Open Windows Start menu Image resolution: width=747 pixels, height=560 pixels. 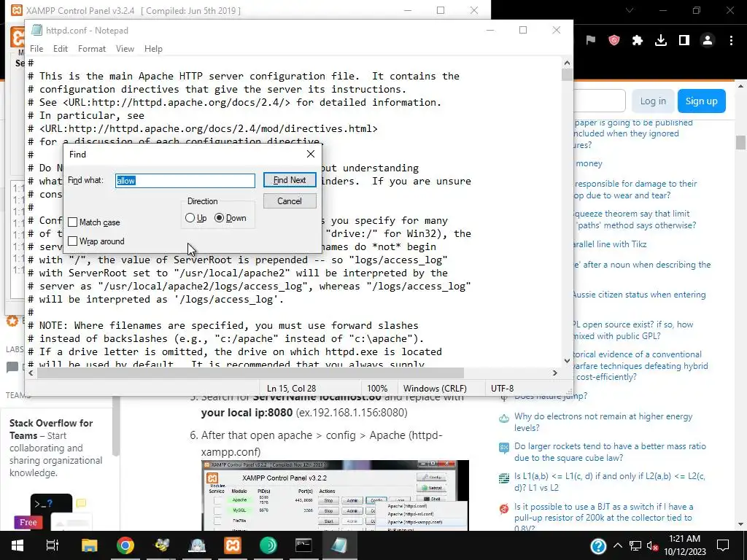click(x=18, y=545)
